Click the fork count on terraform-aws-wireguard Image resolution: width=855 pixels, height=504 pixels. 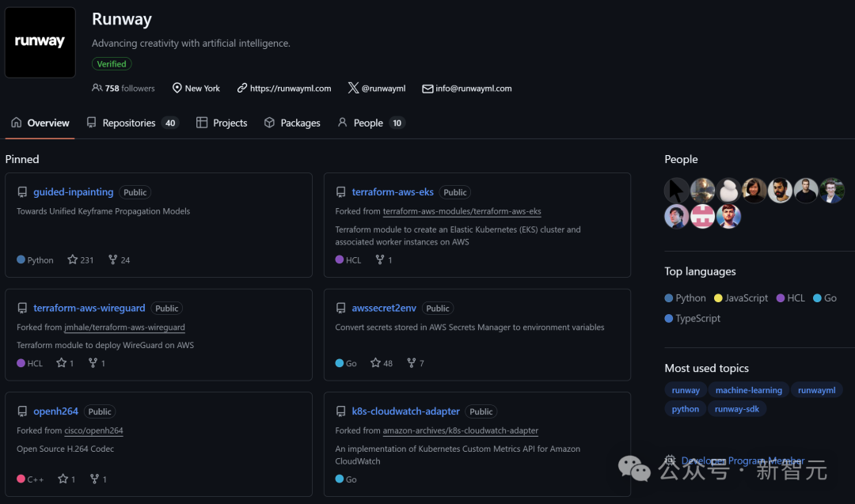97,363
